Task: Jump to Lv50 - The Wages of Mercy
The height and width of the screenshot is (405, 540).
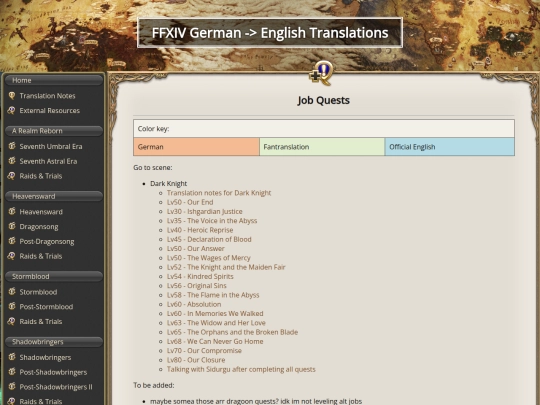Action: tap(209, 258)
